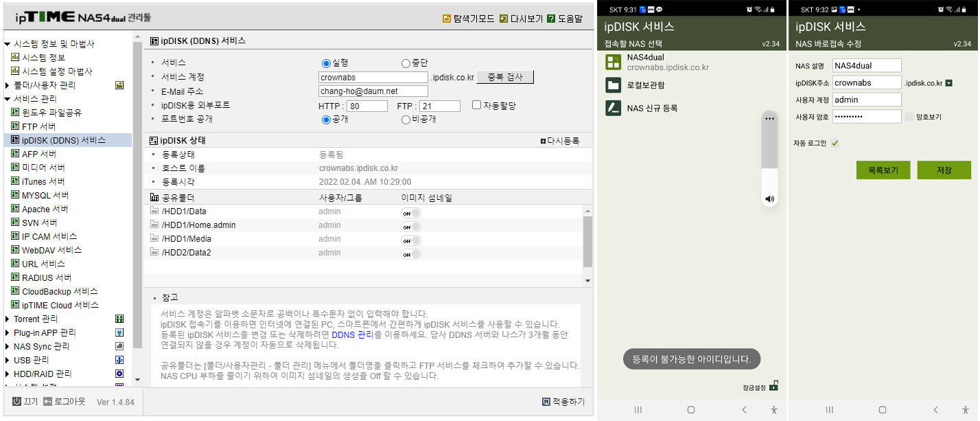Expand the Torrent 관리 tree node

(x=7, y=319)
